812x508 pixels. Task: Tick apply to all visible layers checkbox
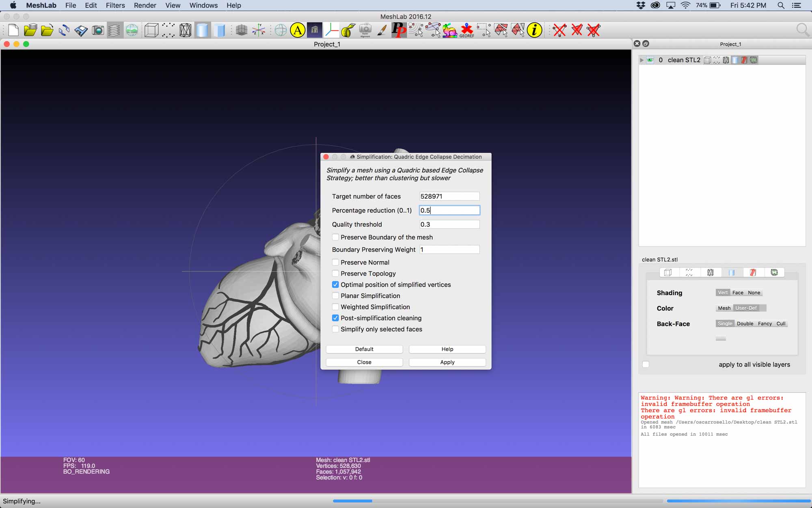point(646,365)
